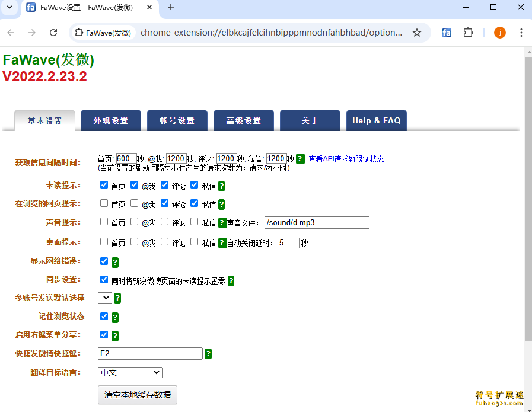Uncheck 评论 in the 未读提示 row

point(164,185)
